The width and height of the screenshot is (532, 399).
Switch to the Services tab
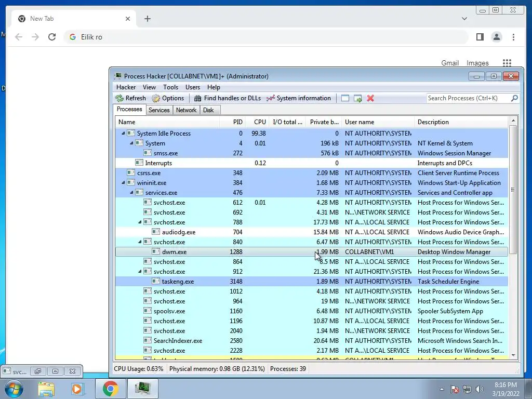[x=159, y=110]
